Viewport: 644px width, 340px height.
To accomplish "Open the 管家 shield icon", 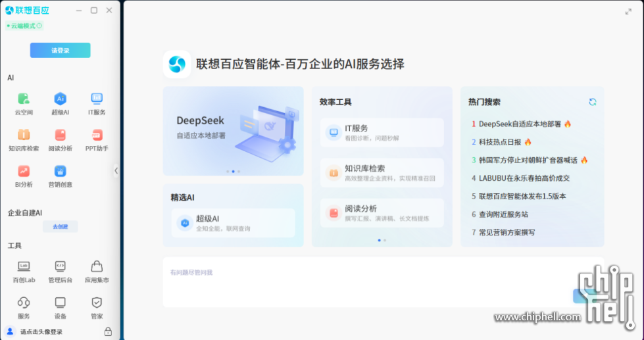I will (97, 303).
